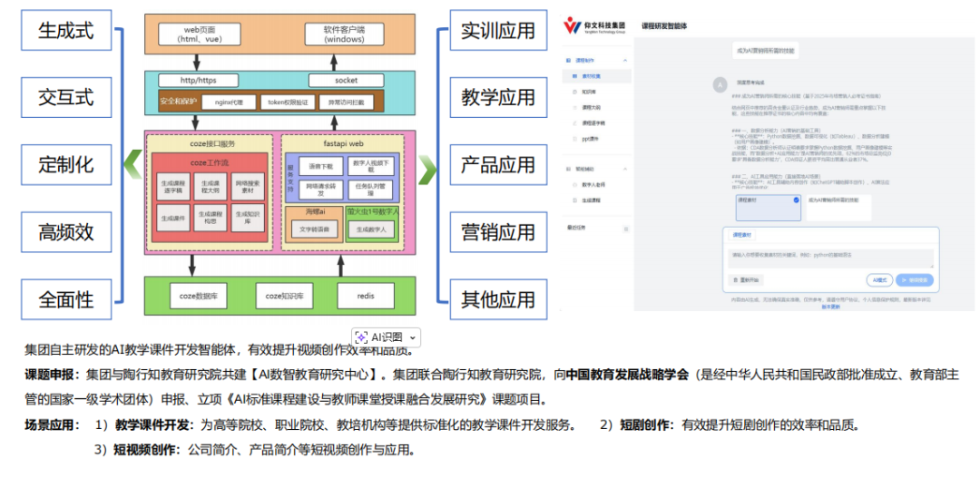This screenshot has width=980, height=488.
Task: Click the bold 场景应用 heading
Action: (x=49, y=425)
